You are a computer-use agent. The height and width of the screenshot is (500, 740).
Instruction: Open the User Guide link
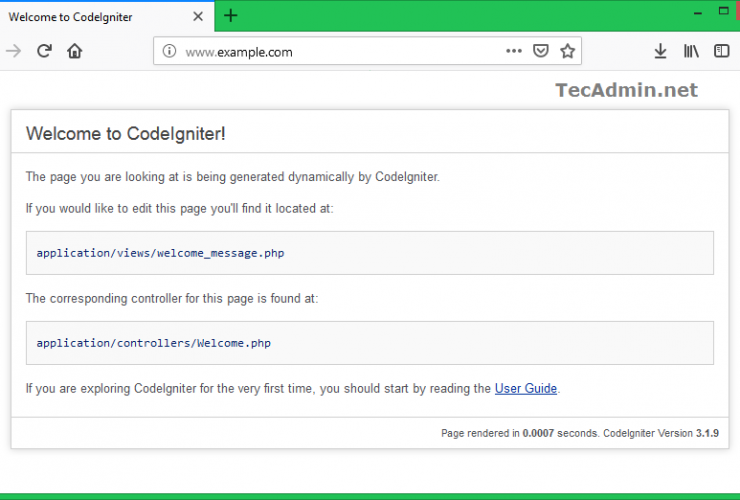[x=526, y=388]
